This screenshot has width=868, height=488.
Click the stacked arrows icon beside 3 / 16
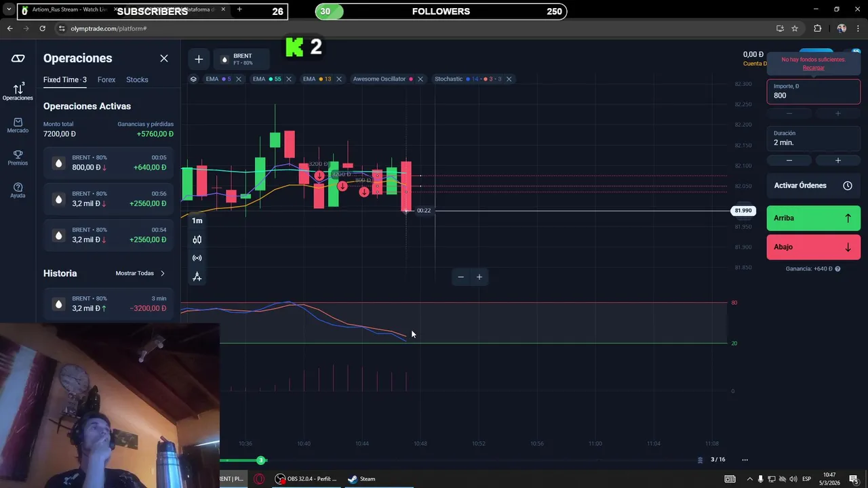pos(700,460)
